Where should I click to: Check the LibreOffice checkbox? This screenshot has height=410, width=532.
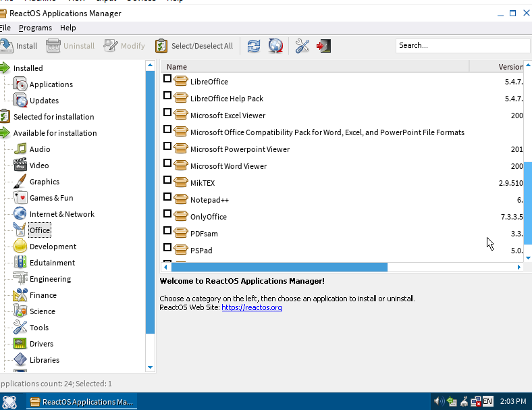coord(167,79)
